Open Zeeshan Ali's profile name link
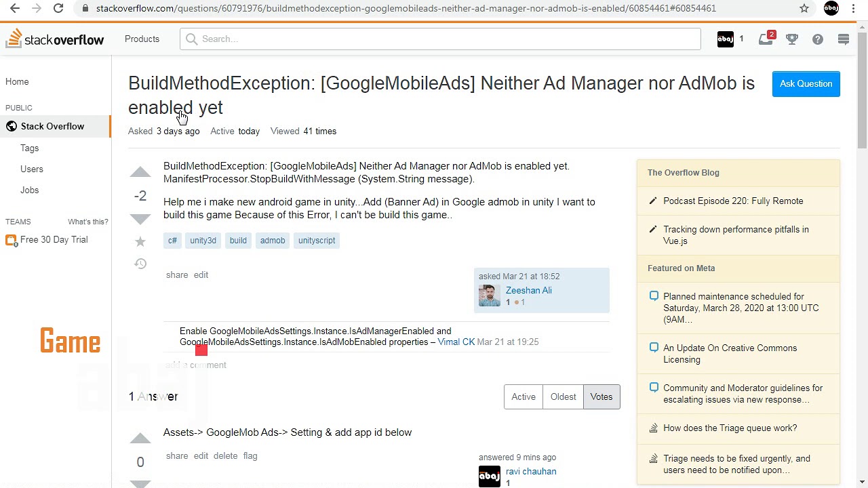Viewport: 868px width, 488px height. coord(528,290)
